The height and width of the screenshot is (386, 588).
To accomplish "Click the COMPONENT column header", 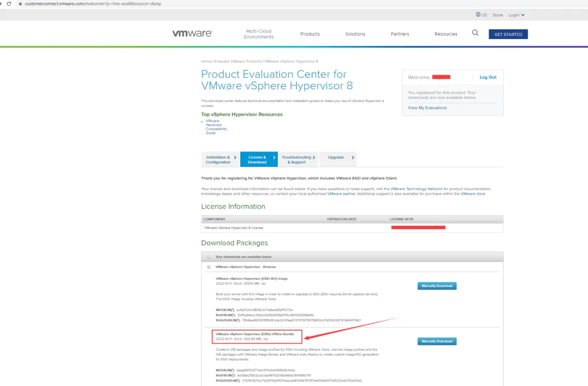I will (214, 219).
